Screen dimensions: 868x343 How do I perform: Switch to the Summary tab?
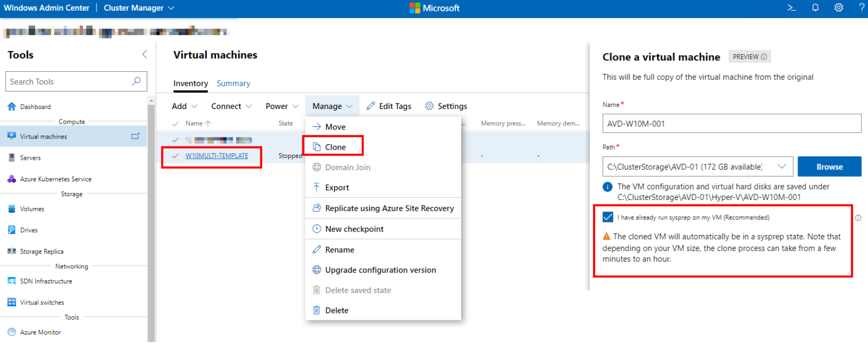coord(233,83)
